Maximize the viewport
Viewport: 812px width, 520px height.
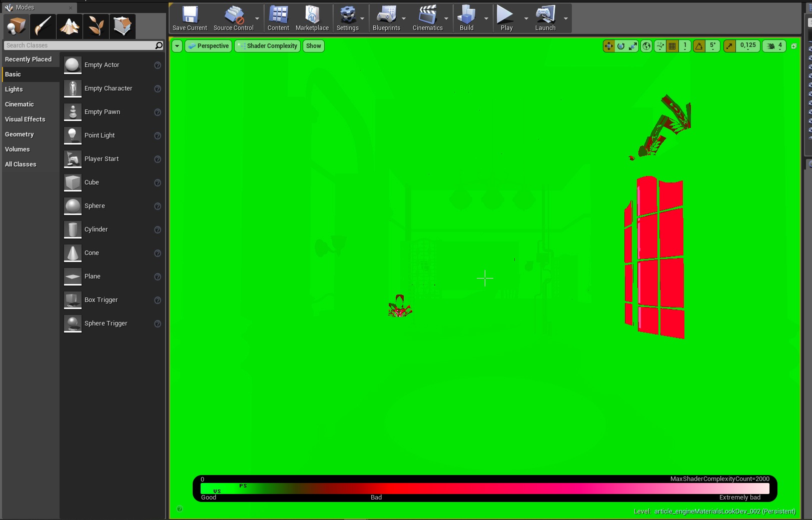(x=793, y=45)
